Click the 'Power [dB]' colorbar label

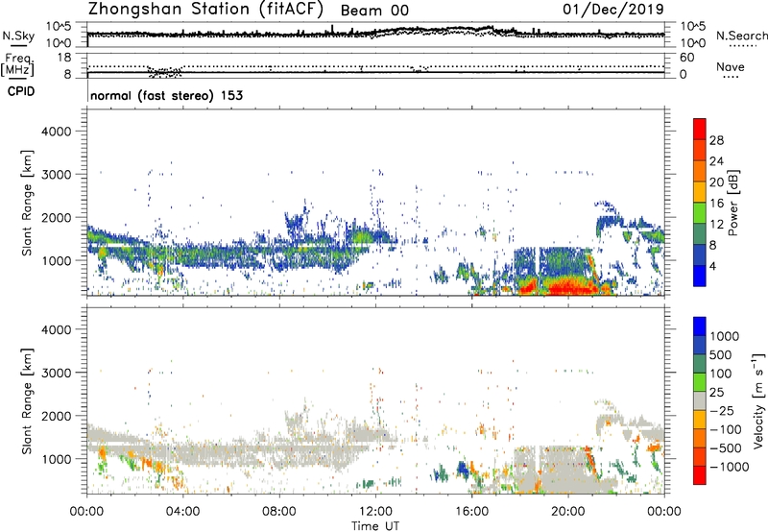pos(733,203)
